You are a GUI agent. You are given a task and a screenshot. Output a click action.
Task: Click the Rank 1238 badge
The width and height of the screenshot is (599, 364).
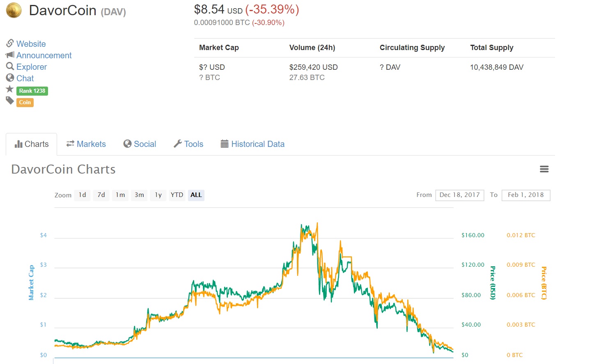32,91
